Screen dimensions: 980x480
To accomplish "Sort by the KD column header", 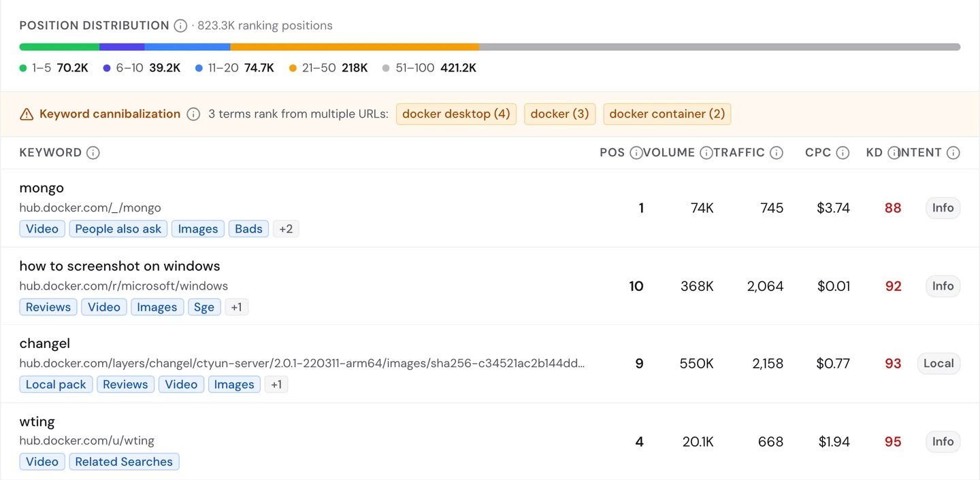I will pos(874,153).
